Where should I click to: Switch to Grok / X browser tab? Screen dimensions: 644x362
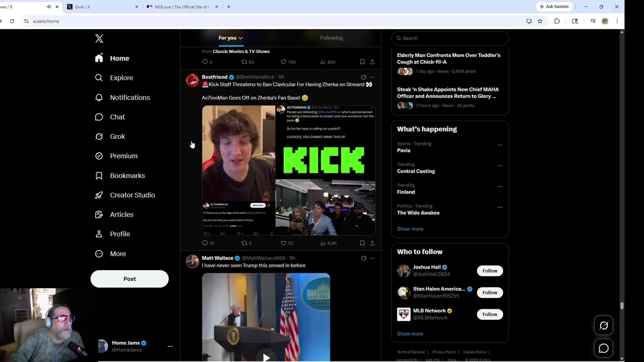click(x=103, y=7)
